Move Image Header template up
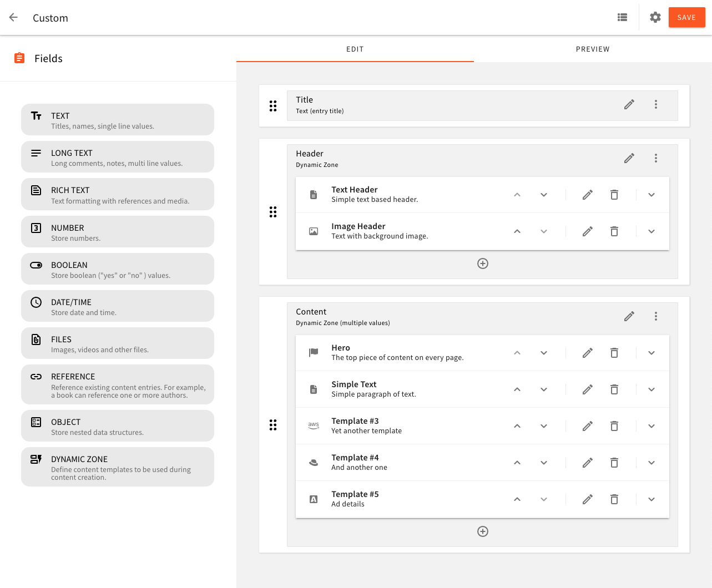 pos(517,231)
